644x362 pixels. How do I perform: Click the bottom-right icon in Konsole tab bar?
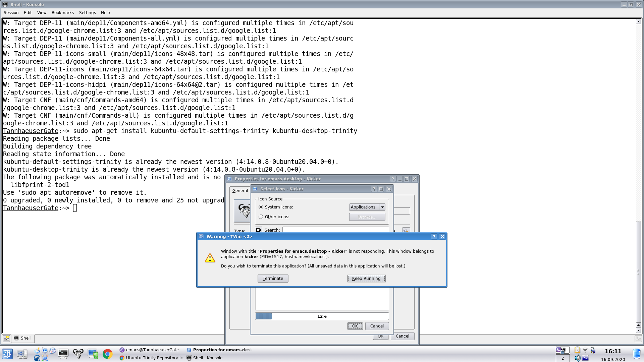pyautogui.click(x=638, y=339)
